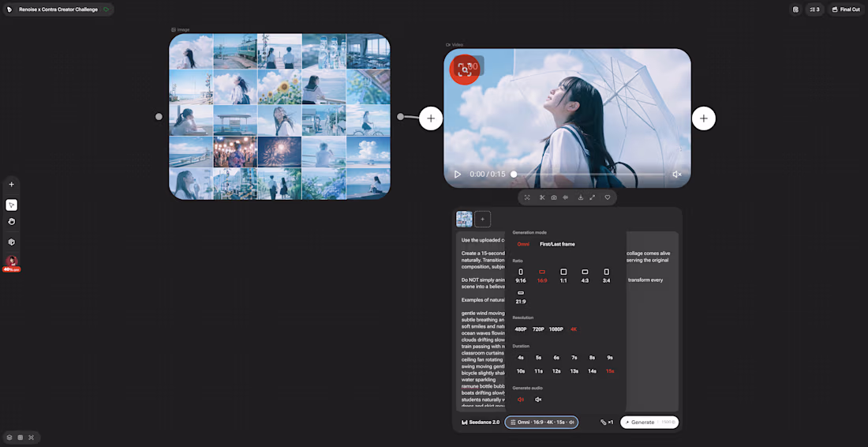Open the 40% off avatar promo

point(12,263)
